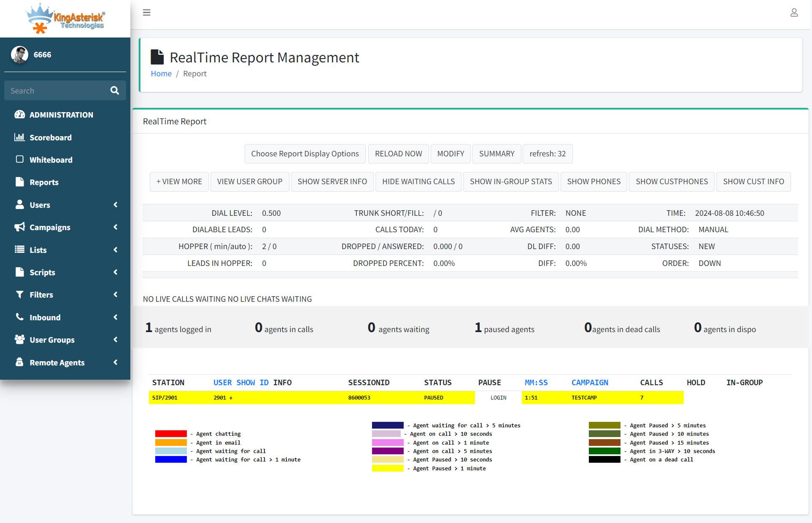The height and width of the screenshot is (523, 812).
Task: Click the Whiteboard square icon
Action: [19, 159]
